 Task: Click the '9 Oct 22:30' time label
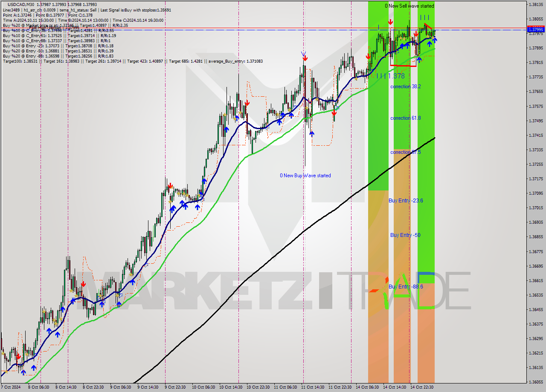coord(175,387)
